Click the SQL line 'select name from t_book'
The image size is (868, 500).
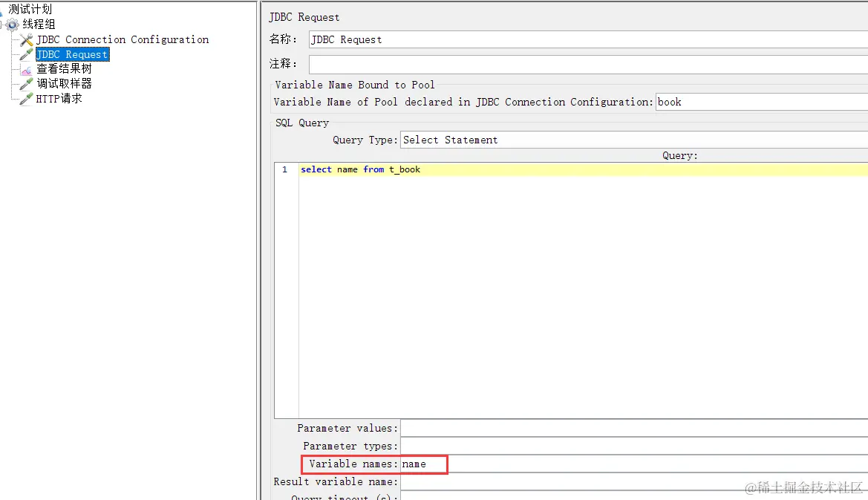pyautogui.click(x=360, y=169)
